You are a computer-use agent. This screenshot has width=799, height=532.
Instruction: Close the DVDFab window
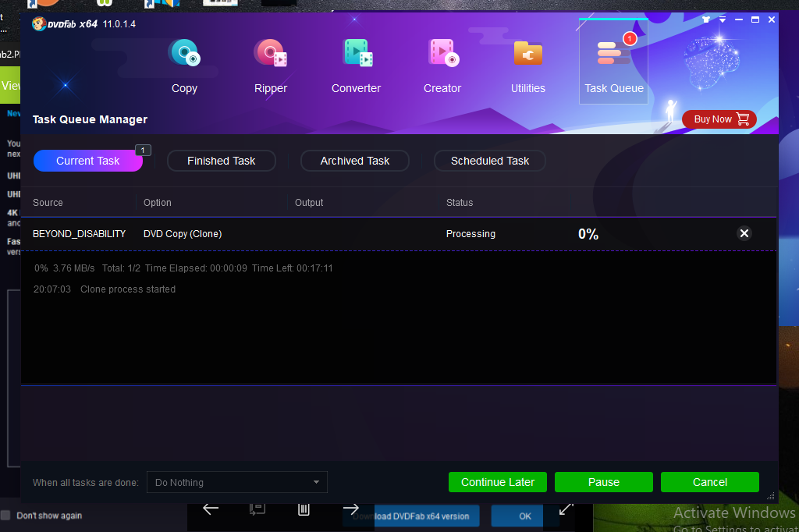point(772,20)
